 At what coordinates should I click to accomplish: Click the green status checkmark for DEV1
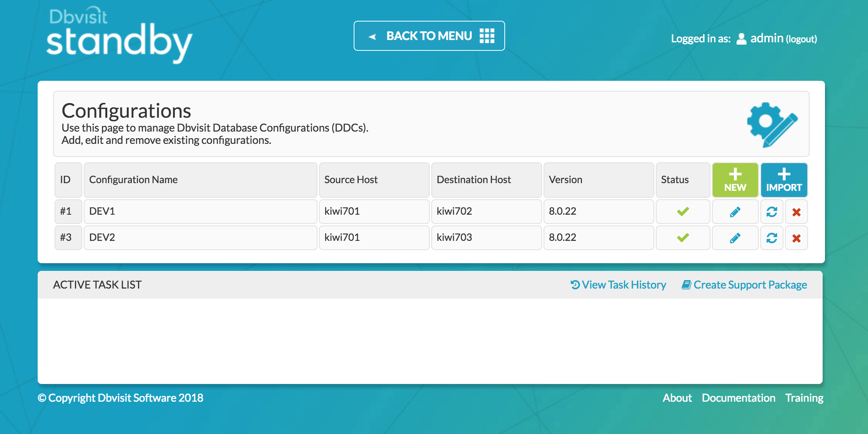tap(683, 212)
